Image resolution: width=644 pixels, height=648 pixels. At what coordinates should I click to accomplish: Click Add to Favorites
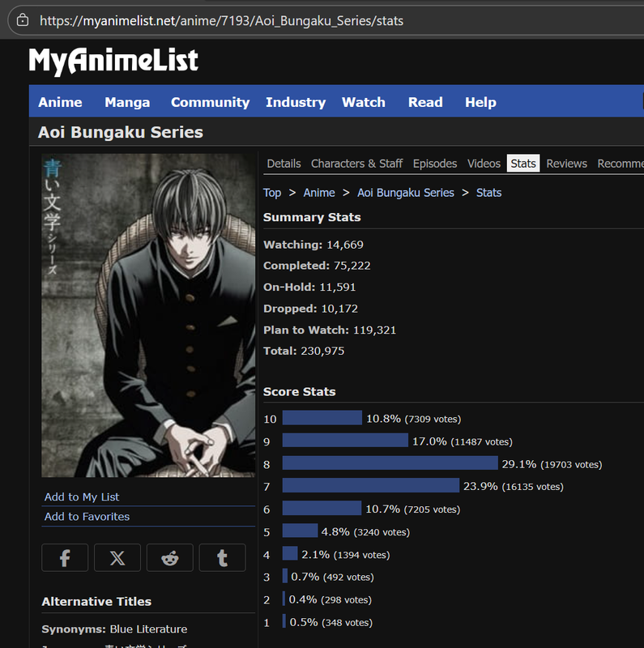coord(87,517)
